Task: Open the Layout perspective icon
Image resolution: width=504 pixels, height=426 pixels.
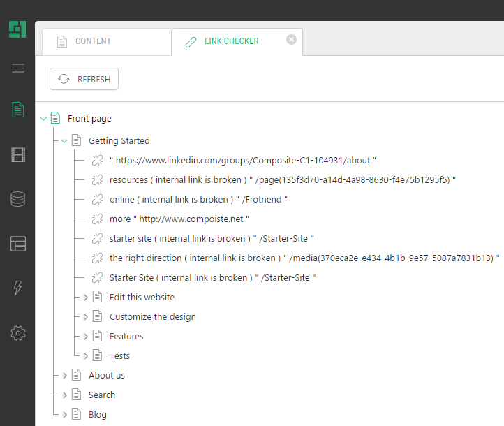Action: pos(18,244)
